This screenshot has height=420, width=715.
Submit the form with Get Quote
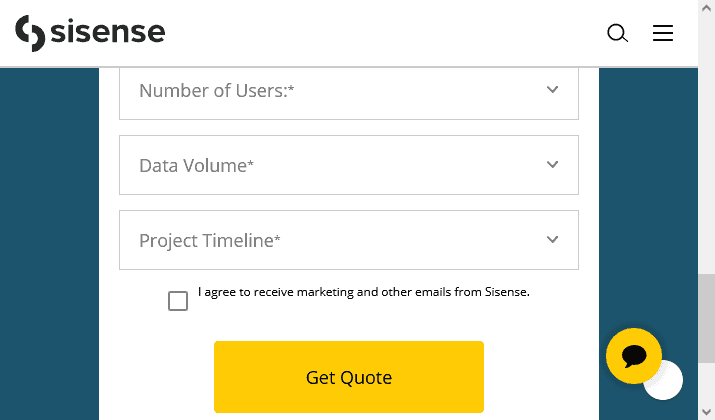click(x=349, y=377)
